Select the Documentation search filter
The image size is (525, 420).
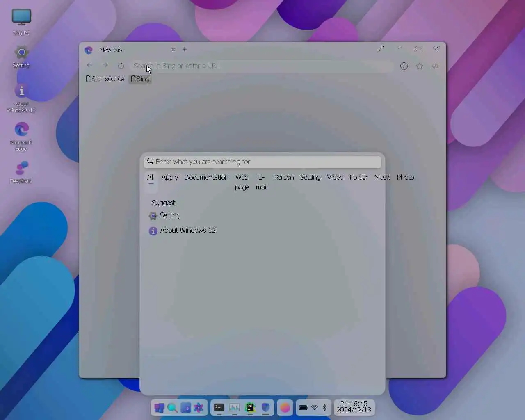(207, 177)
